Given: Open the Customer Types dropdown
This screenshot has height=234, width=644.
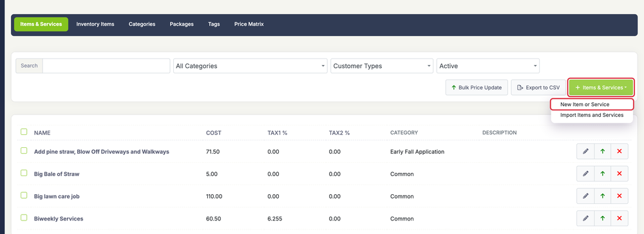Looking at the screenshot, I should tap(381, 66).
